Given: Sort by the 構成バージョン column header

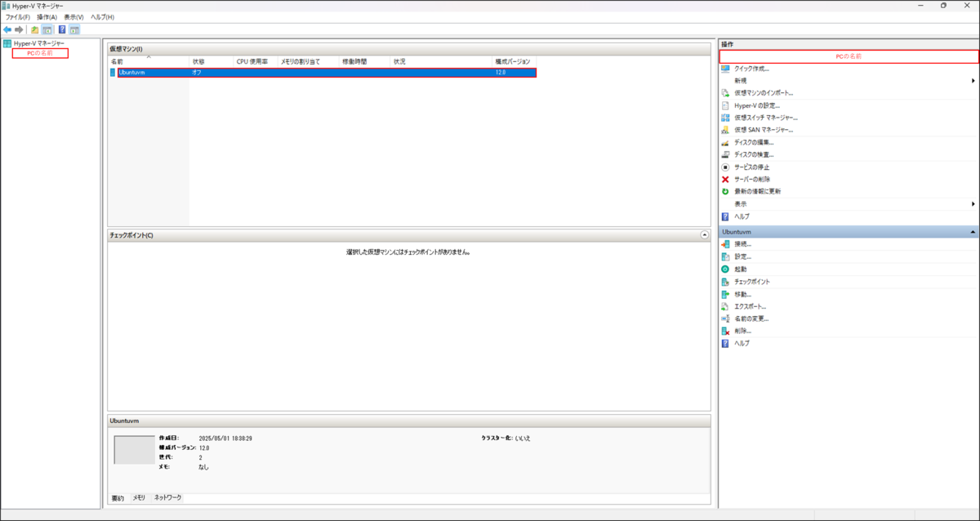Looking at the screenshot, I should pos(513,61).
